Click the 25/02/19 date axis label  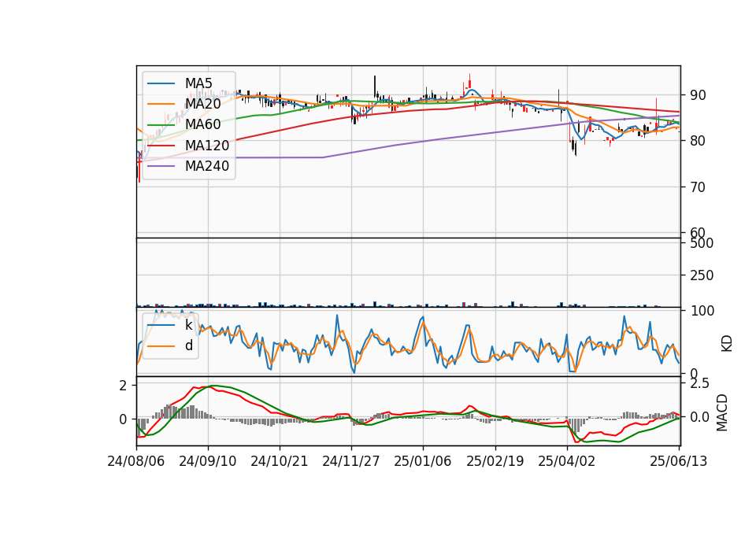click(x=495, y=461)
